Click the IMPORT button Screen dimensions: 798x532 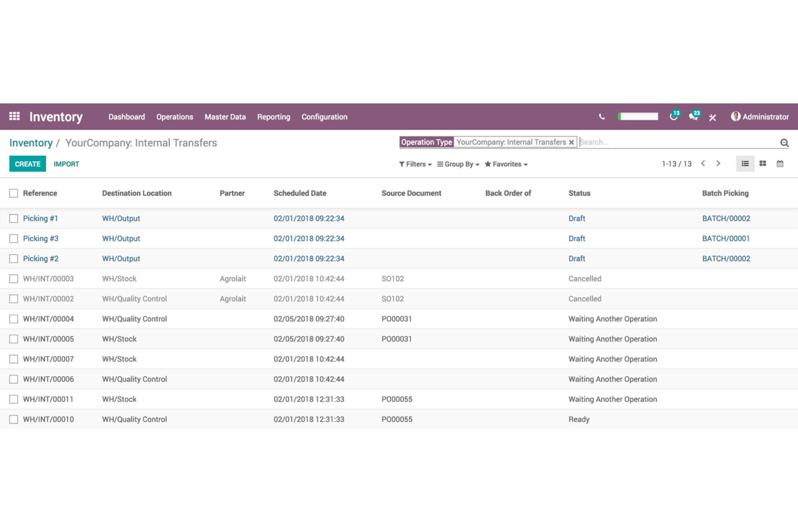[66, 164]
